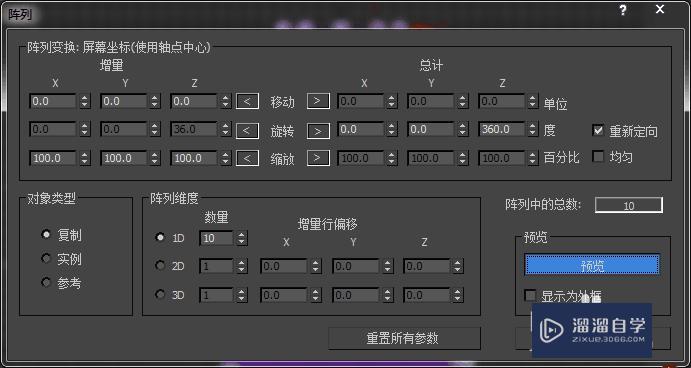Viewport: 691px width, 368px height.
Task: Click the 缩放 label text
Action: tap(282, 159)
